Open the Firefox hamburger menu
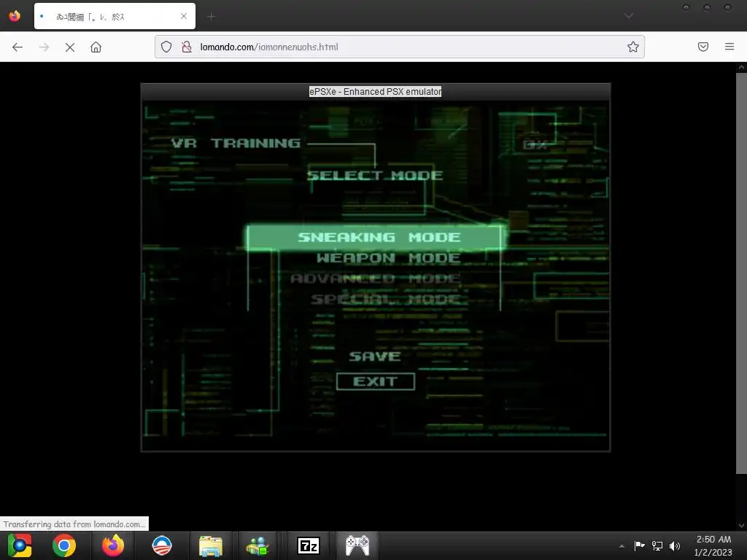Image resolution: width=747 pixels, height=560 pixels. (729, 47)
